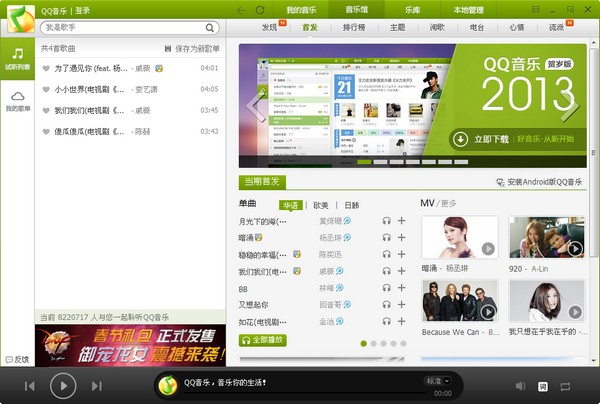Like the song 我们我们 with heart icon
Viewport: 600px width, 404px height.
(x=46, y=111)
